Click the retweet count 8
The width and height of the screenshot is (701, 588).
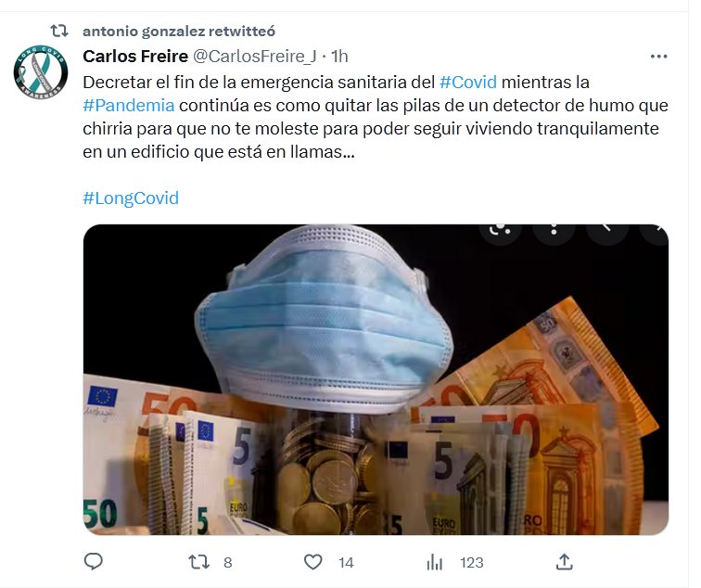click(x=227, y=563)
